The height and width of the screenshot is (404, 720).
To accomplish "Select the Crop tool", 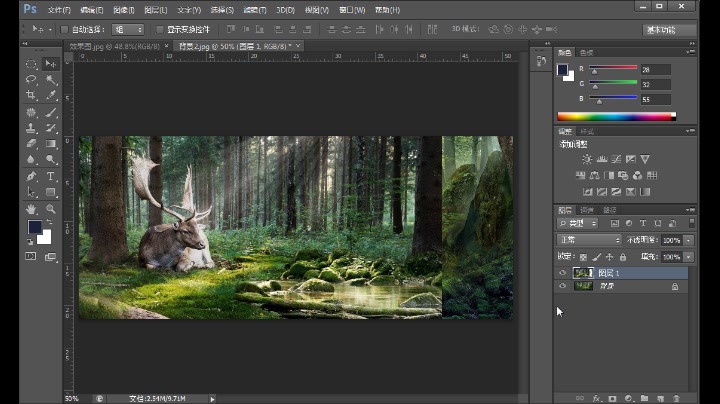I will tap(31, 95).
